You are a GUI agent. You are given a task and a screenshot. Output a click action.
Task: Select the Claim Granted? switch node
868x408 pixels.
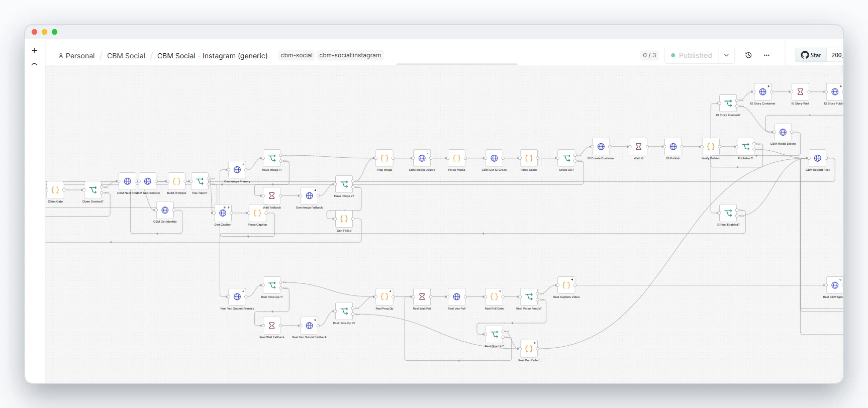tap(93, 190)
